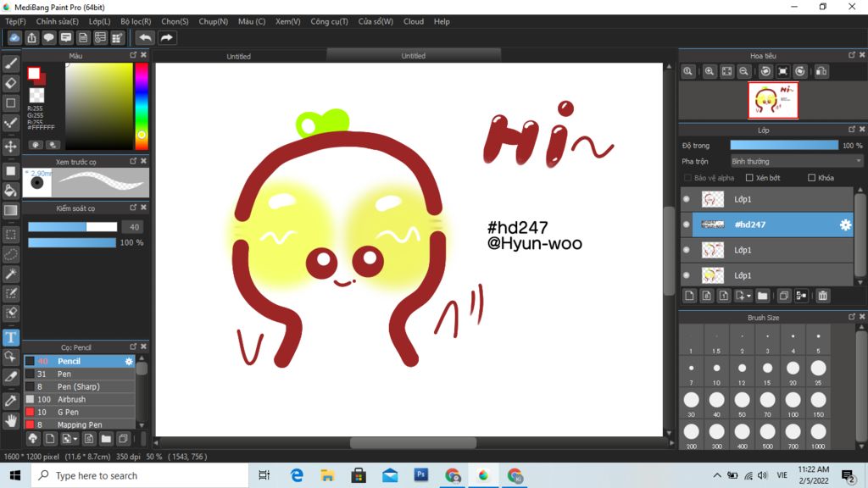Viewport: 868px width, 488px height.
Task: Select the rectangular Select tool
Action: pos(10,235)
